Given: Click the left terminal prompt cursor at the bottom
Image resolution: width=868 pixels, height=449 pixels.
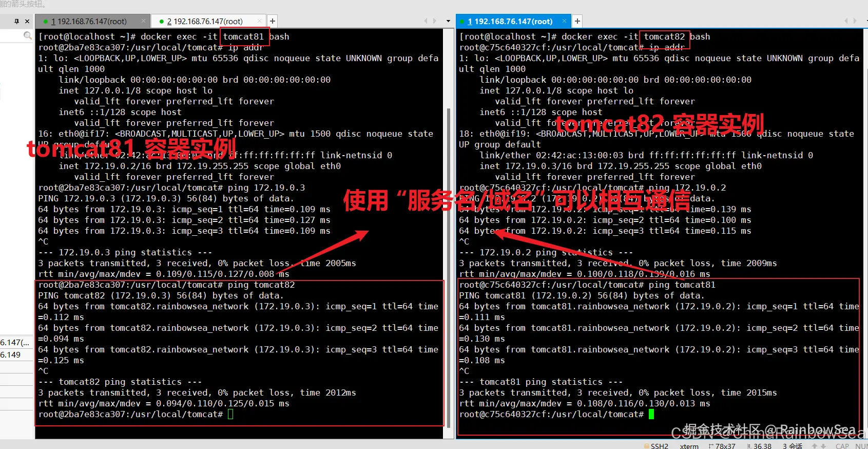Looking at the screenshot, I should click(x=230, y=414).
